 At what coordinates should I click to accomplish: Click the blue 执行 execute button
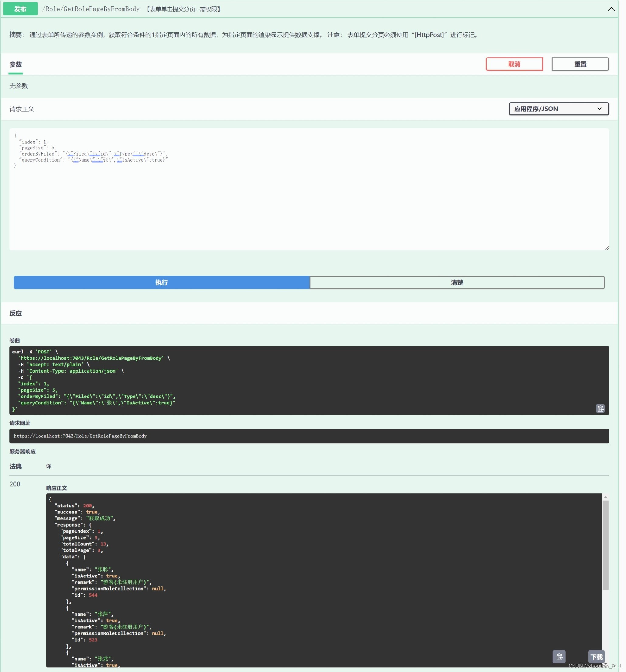pos(162,282)
